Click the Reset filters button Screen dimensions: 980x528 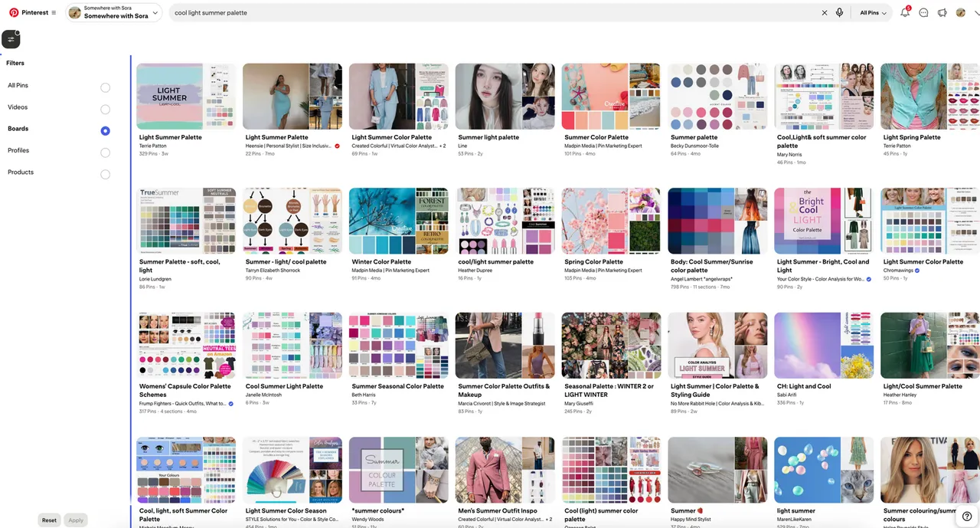[49, 520]
